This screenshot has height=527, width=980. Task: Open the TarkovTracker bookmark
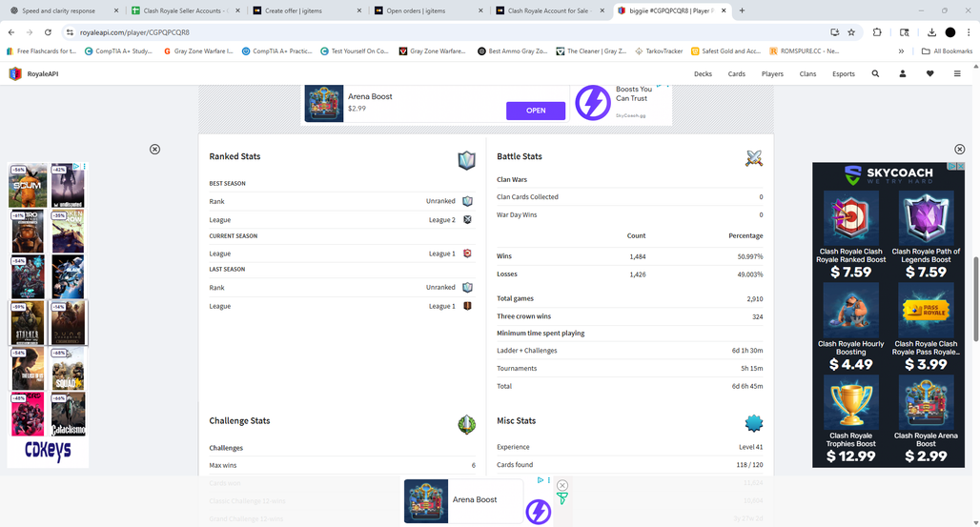pyautogui.click(x=659, y=51)
